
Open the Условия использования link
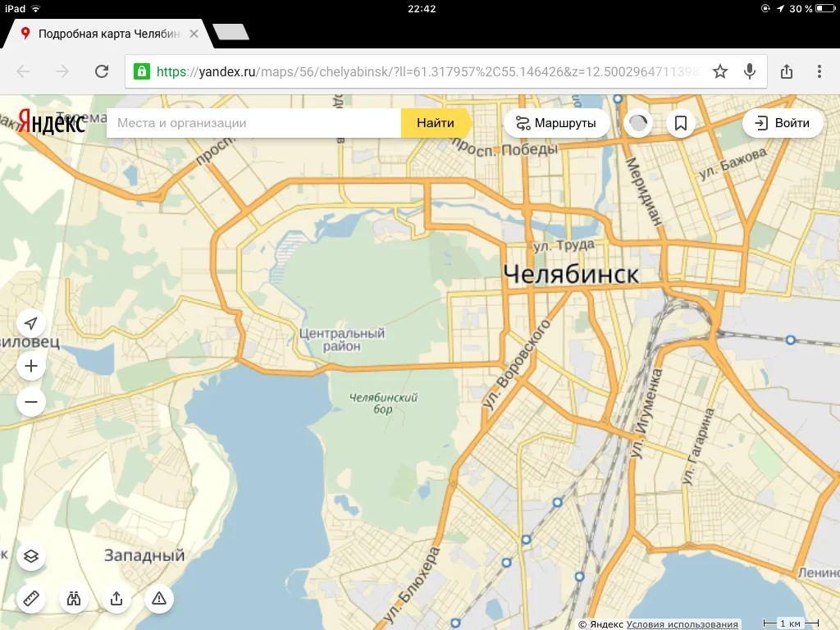tap(682, 624)
